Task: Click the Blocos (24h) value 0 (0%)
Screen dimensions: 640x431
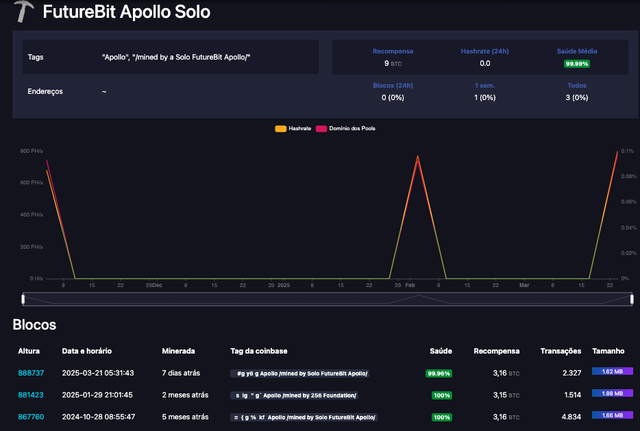Action: [x=393, y=98]
